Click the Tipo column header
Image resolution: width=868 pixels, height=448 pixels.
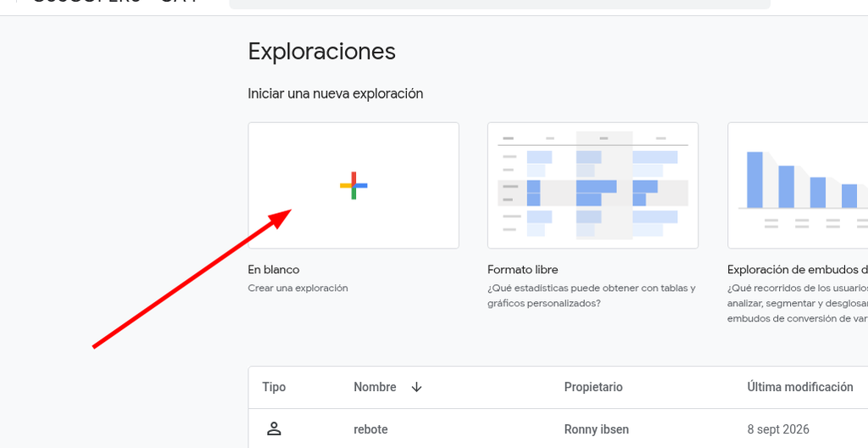[x=274, y=387]
